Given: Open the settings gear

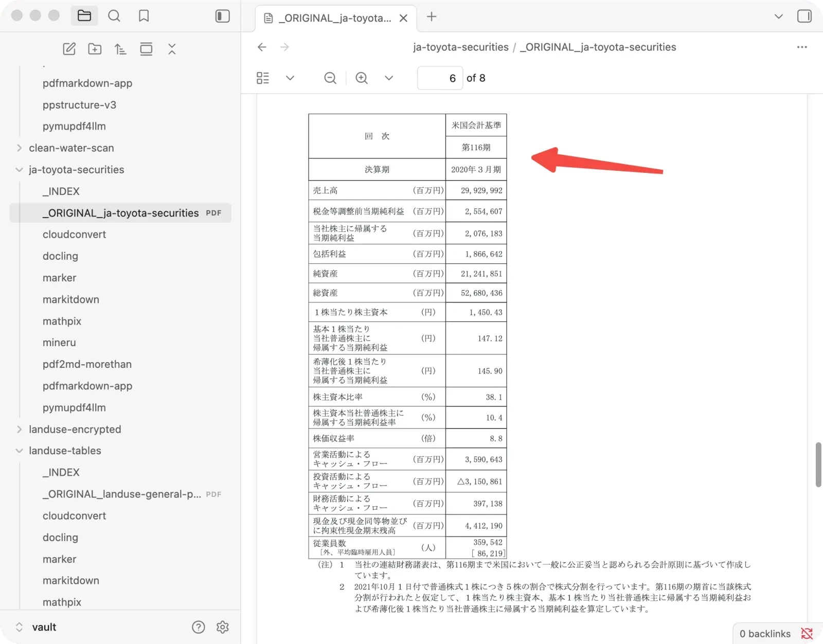Looking at the screenshot, I should point(223,627).
